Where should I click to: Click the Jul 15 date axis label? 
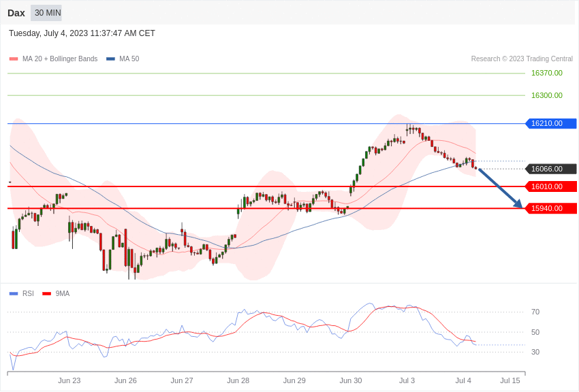click(x=510, y=380)
